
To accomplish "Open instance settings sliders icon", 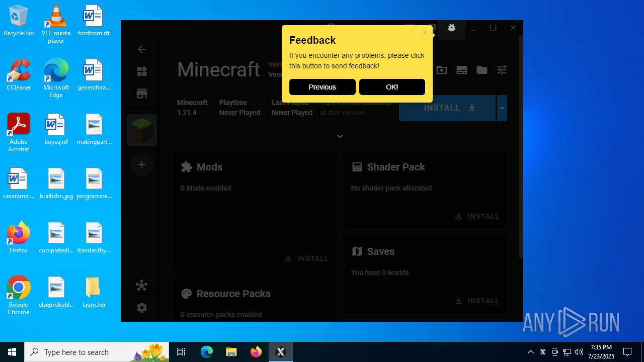I will tap(502, 70).
